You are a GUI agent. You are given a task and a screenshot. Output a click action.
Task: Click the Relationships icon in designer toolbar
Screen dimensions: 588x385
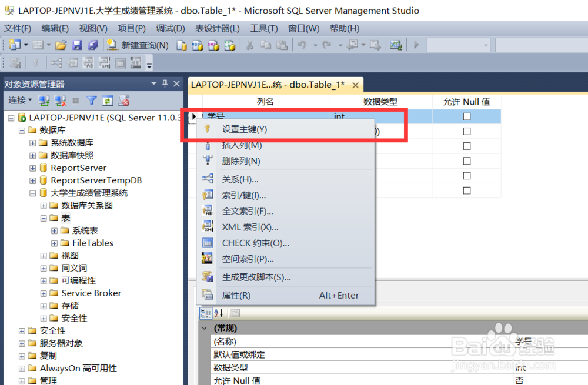(x=56, y=63)
